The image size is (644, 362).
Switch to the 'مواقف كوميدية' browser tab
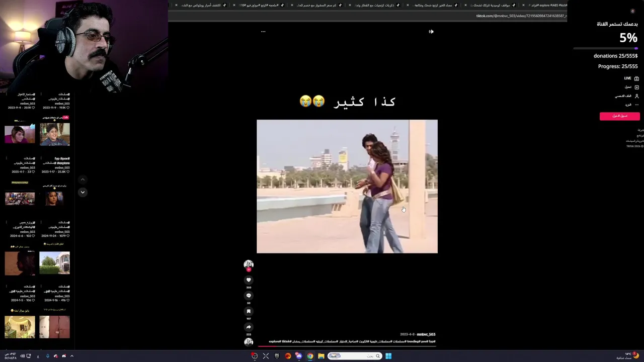490,5
